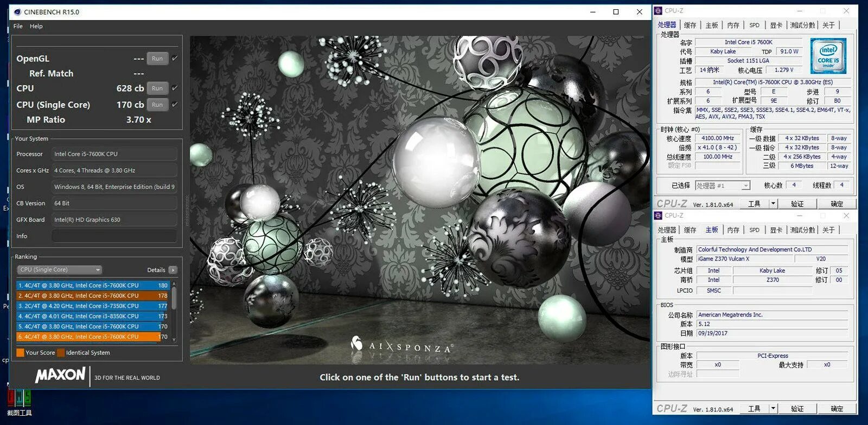Minimize the Cinebench window
The height and width of the screenshot is (425, 868).
point(592,12)
